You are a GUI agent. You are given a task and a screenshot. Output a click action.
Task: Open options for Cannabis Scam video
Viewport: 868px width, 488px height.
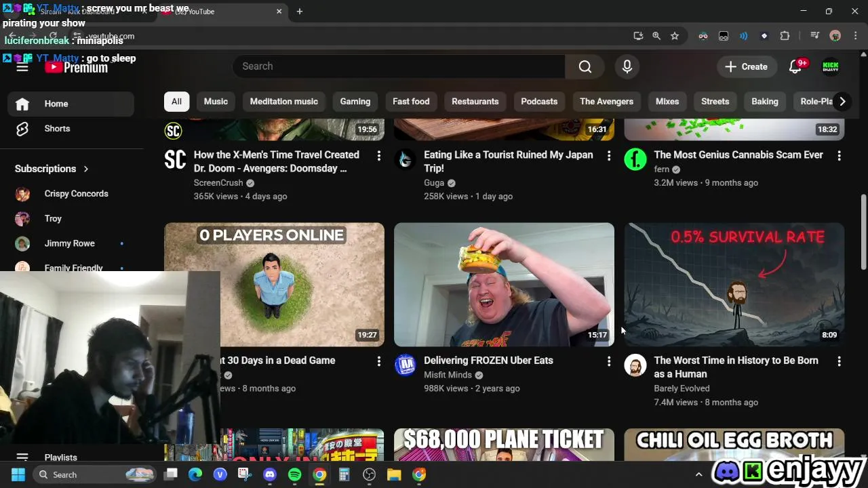(x=839, y=156)
